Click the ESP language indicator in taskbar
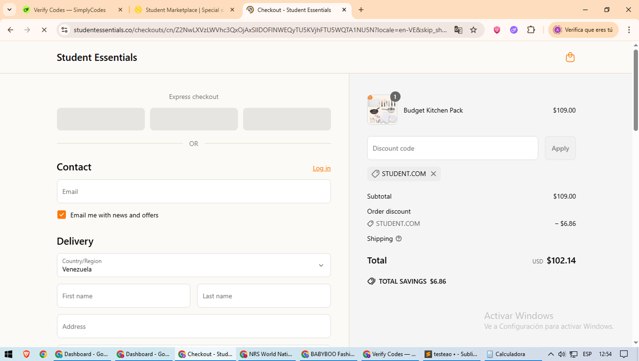 [587, 354]
